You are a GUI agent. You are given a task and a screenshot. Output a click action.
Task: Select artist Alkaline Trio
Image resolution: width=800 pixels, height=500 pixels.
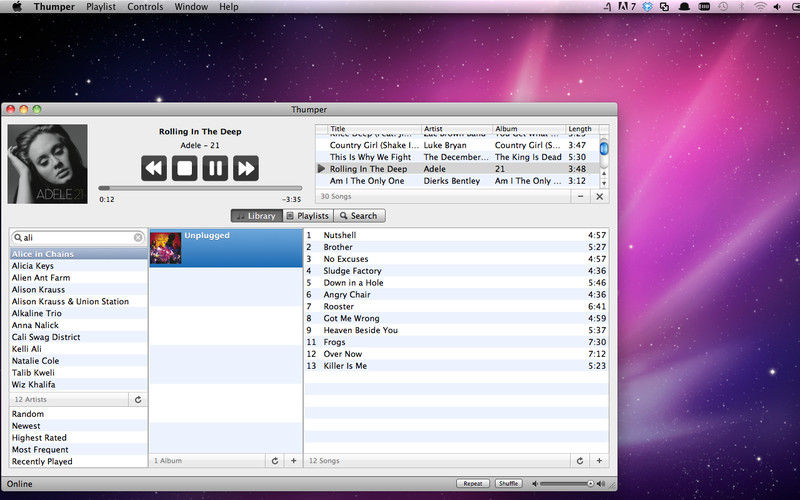click(79, 313)
